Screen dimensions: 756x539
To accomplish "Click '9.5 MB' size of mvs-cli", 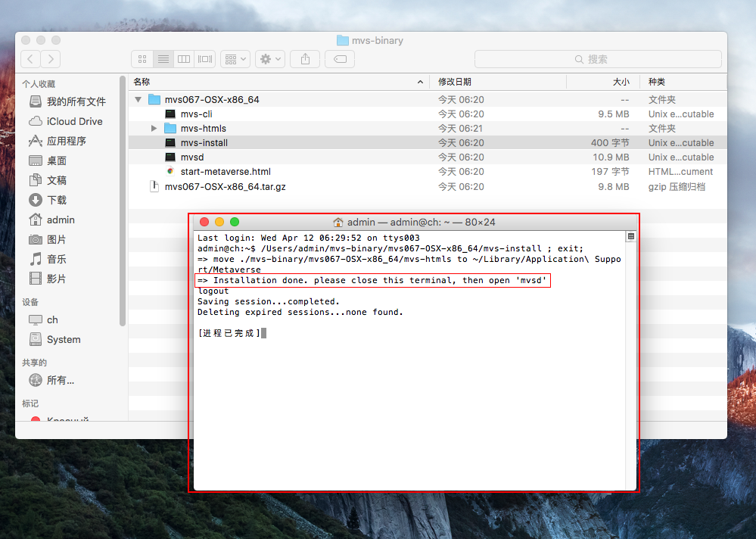I will [x=613, y=114].
